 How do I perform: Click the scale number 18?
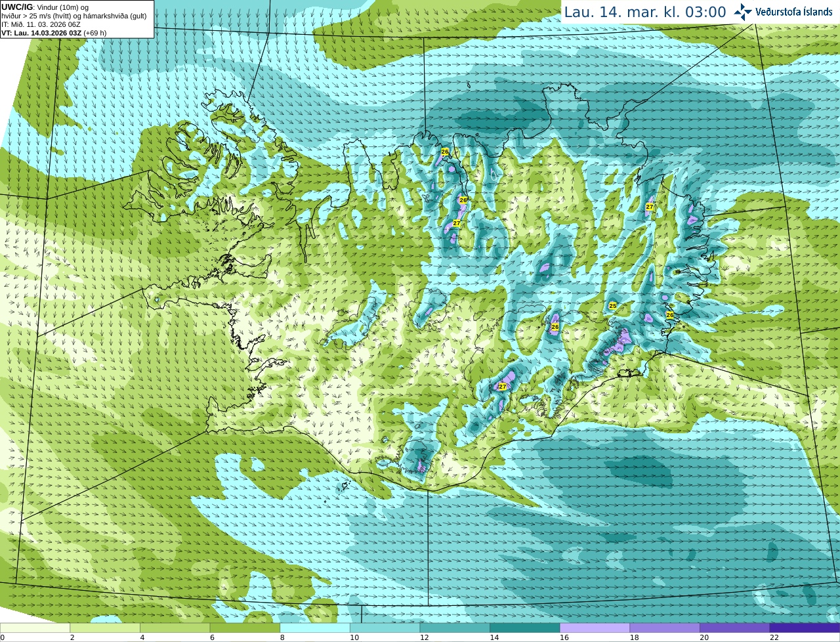click(634, 637)
